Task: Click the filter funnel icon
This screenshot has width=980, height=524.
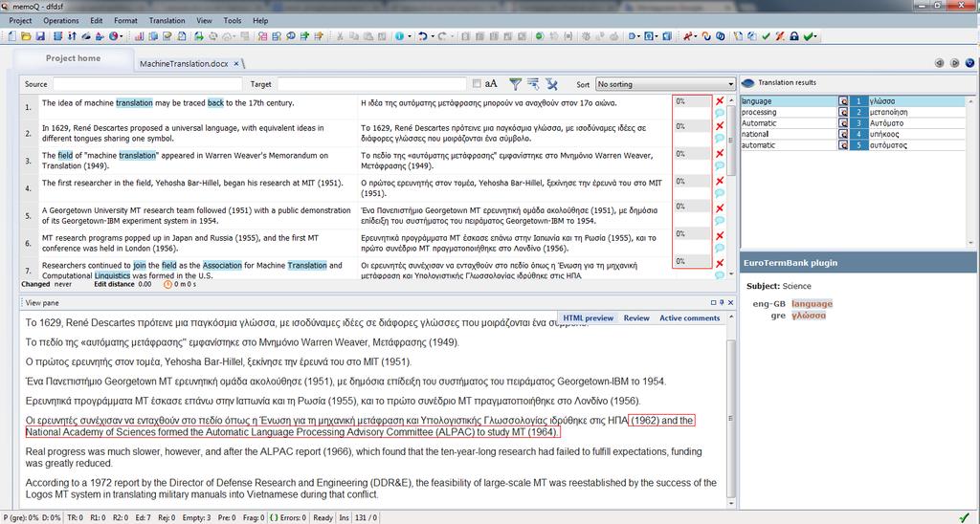Action: click(x=515, y=84)
